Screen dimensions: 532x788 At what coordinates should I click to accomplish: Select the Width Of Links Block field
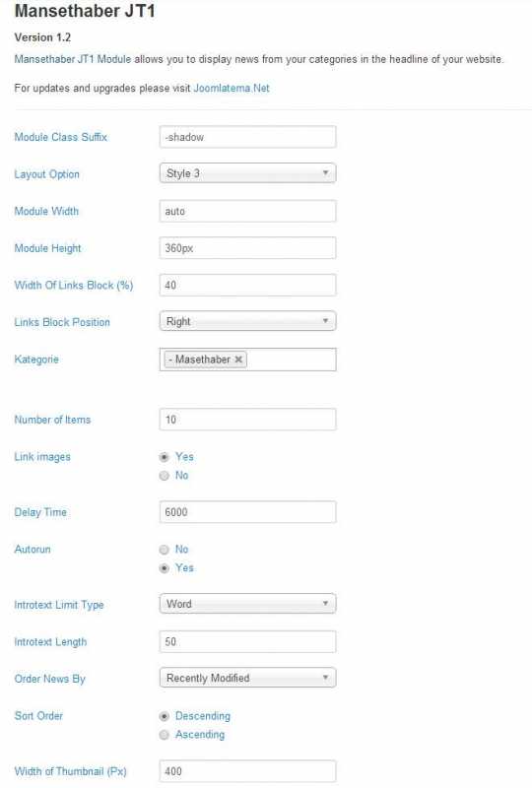tap(248, 286)
